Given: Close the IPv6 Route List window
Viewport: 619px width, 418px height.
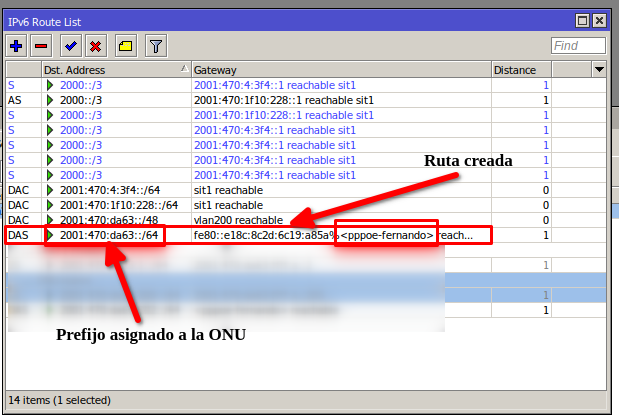Looking at the screenshot, I should tap(598, 20).
